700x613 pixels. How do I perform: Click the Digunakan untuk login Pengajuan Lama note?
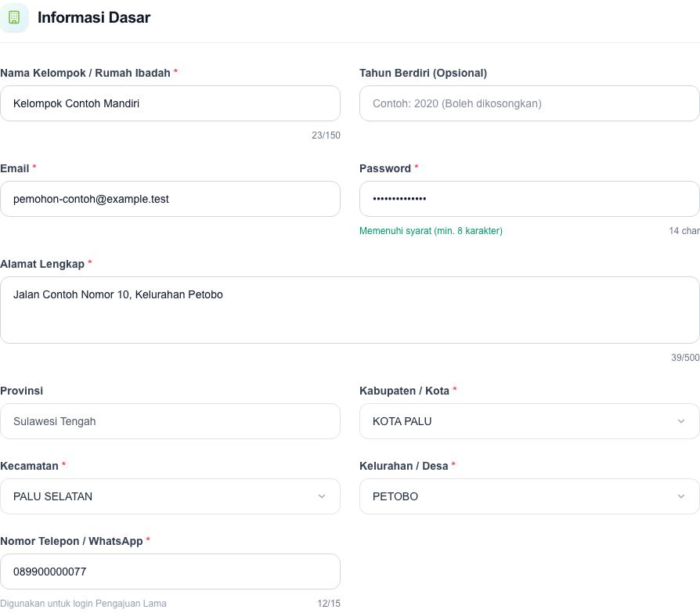tap(84, 604)
